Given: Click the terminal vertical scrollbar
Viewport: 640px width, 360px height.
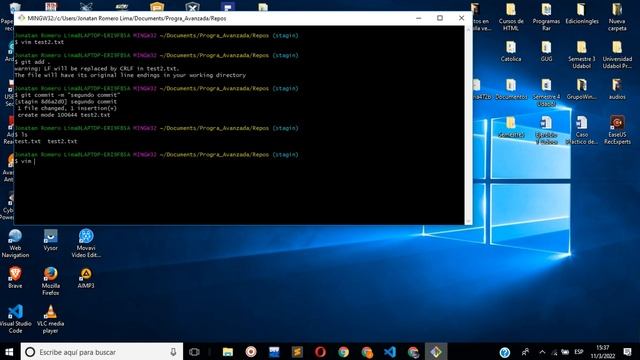Looking at the screenshot, I should tap(468, 125).
